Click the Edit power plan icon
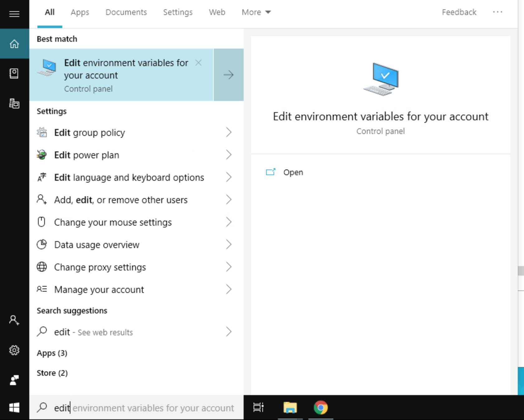The width and height of the screenshot is (524, 420). 42,155
